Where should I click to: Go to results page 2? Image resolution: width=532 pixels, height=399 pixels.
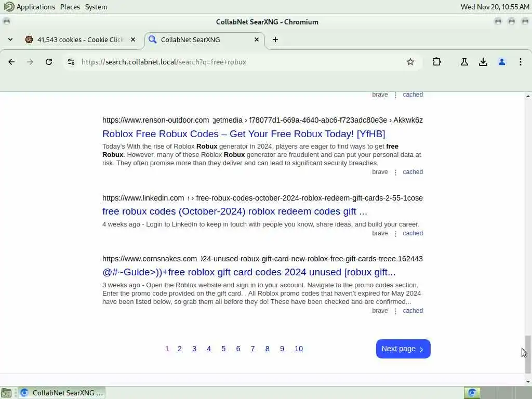click(179, 349)
